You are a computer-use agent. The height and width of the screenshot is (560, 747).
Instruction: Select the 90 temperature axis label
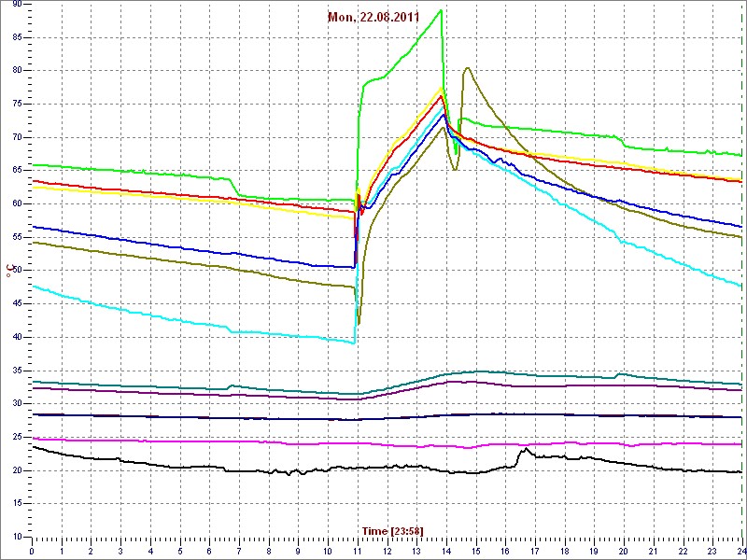tap(17, 5)
